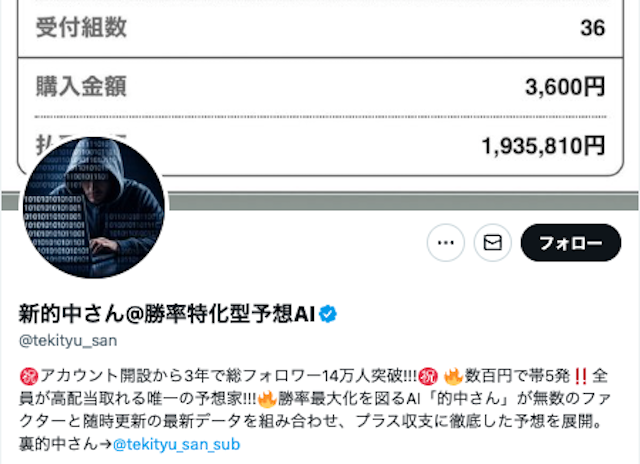Open the @tekityu_san_sub profile link
The image size is (640, 464).
[x=176, y=444]
